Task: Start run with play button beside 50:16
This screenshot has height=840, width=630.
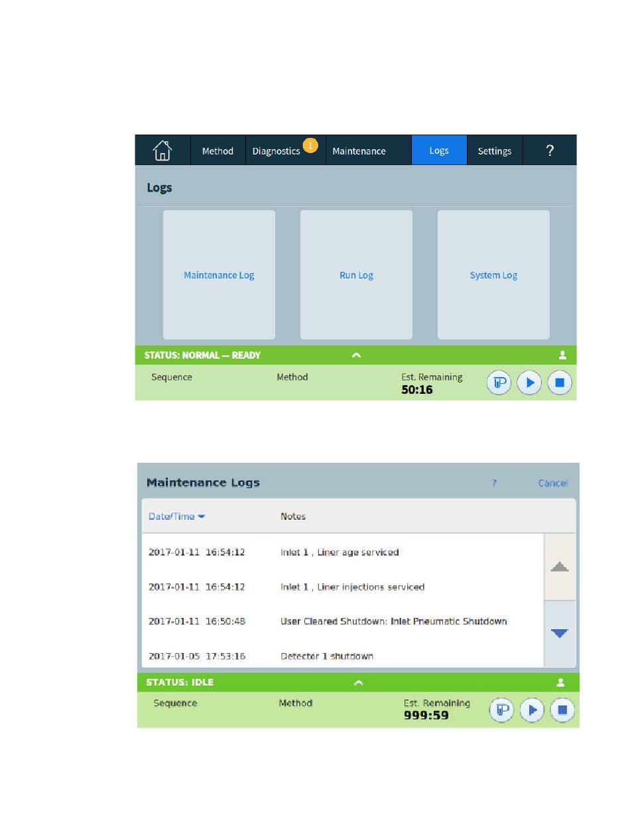Action: [x=529, y=383]
